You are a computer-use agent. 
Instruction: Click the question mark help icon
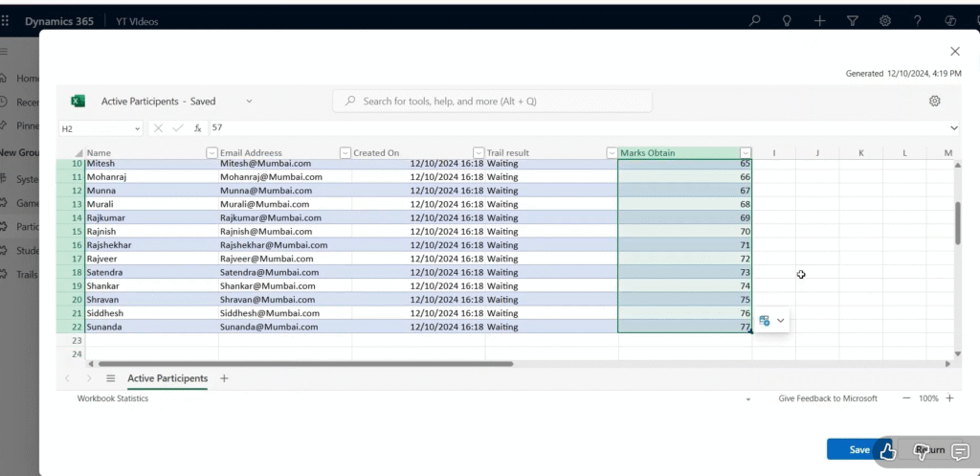tap(918, 20)
